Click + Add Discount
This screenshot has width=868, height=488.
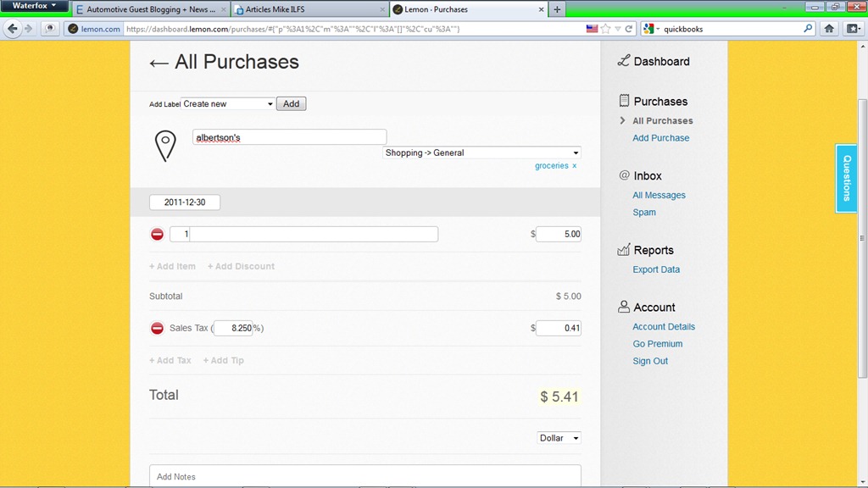click(241, 266)
